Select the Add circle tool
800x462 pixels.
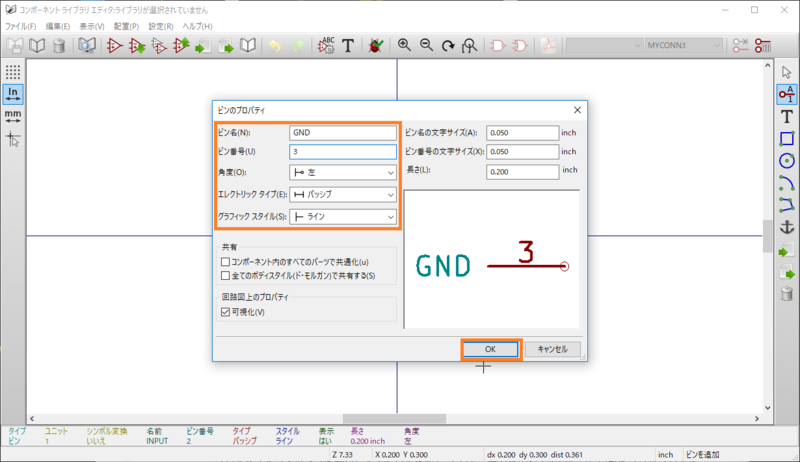tap(787, 161)
